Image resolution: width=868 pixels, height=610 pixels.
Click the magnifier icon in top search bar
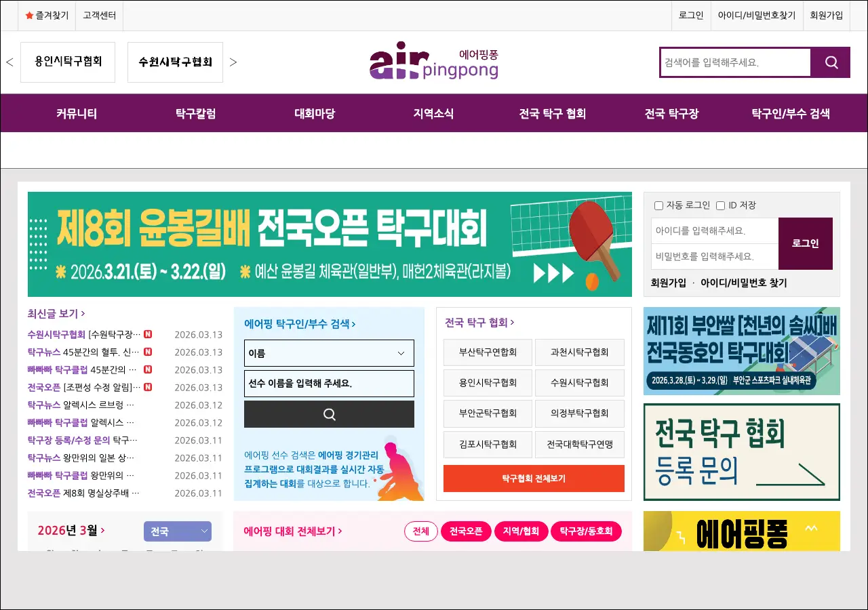831,62
